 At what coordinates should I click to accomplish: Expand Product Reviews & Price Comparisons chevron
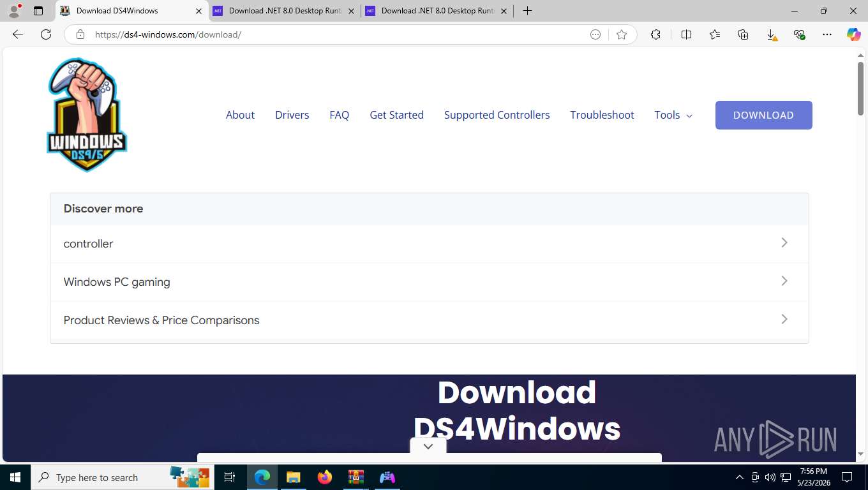(784, 319)
